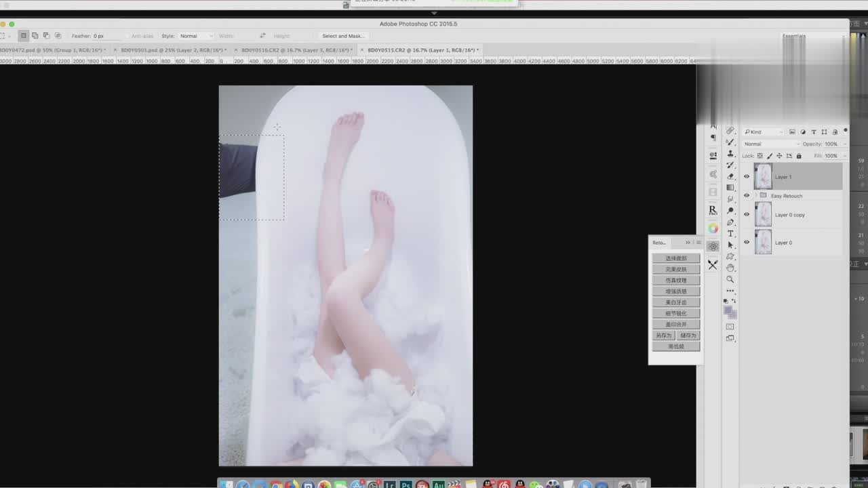Open the R Pro plugin panel icon
868x488 pixels.
(x=713, y=210)
